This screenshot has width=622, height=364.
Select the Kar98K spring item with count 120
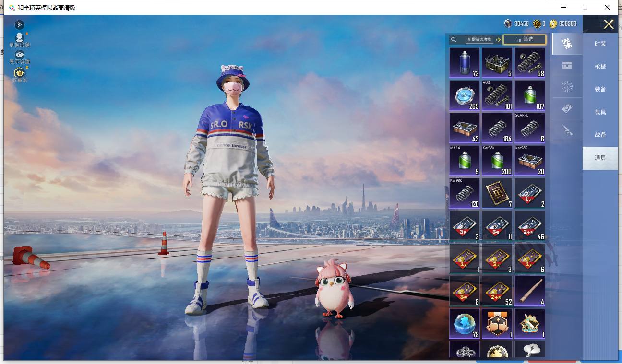click(x=464, y=193)
